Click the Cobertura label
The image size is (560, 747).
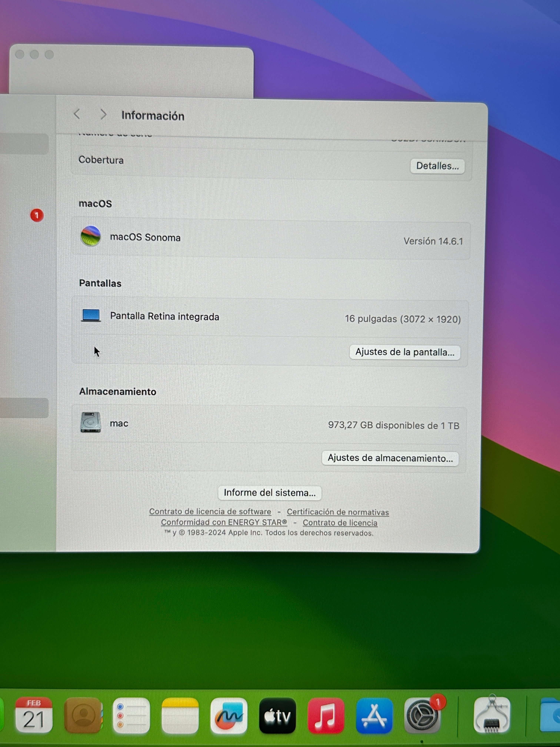(x=101, y=160)
